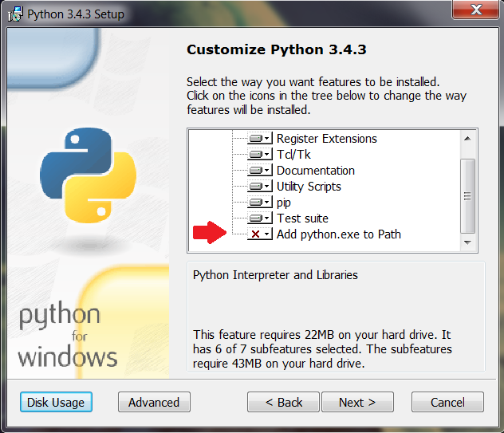Cancel the Python setup
Image resolution: width=504 pixels, height=433 pixels.
click(447, 402)
